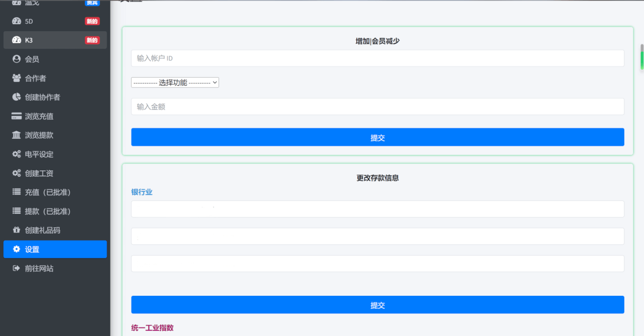Viewport: 644px width, 336px height.
Task: Click the 会员 user icon
Action: tap(16, 59)
